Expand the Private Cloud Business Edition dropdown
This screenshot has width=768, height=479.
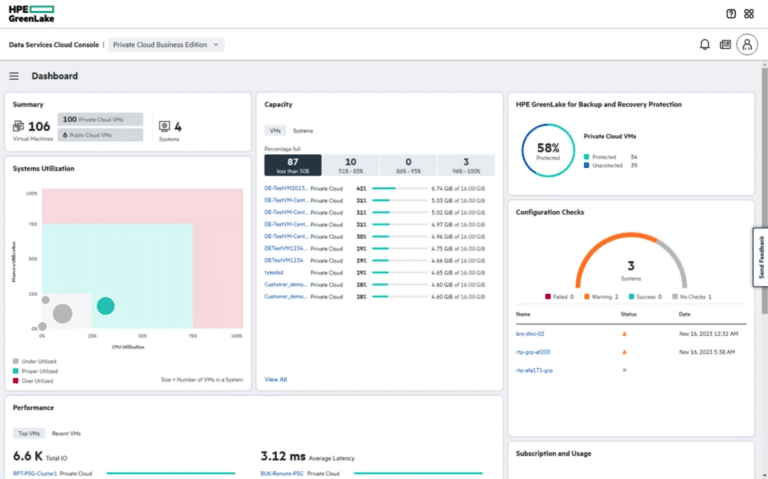point(166,45)
